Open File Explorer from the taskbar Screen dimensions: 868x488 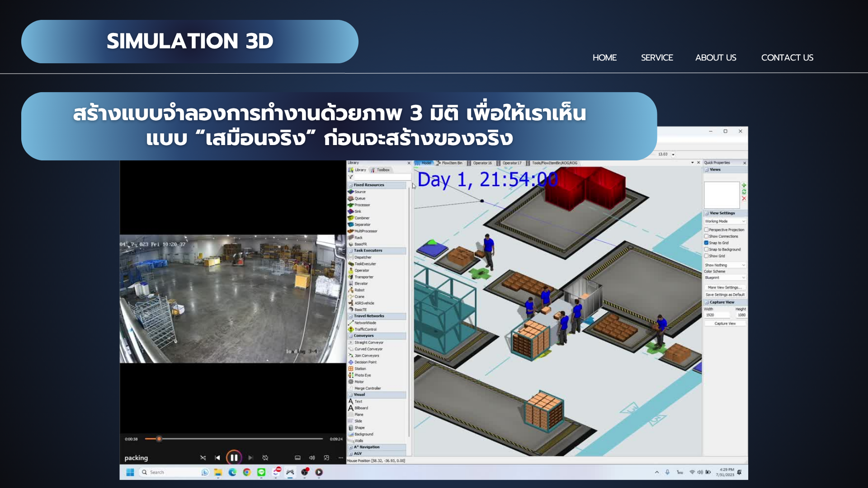pyautogui.click(x=218, y=472)
